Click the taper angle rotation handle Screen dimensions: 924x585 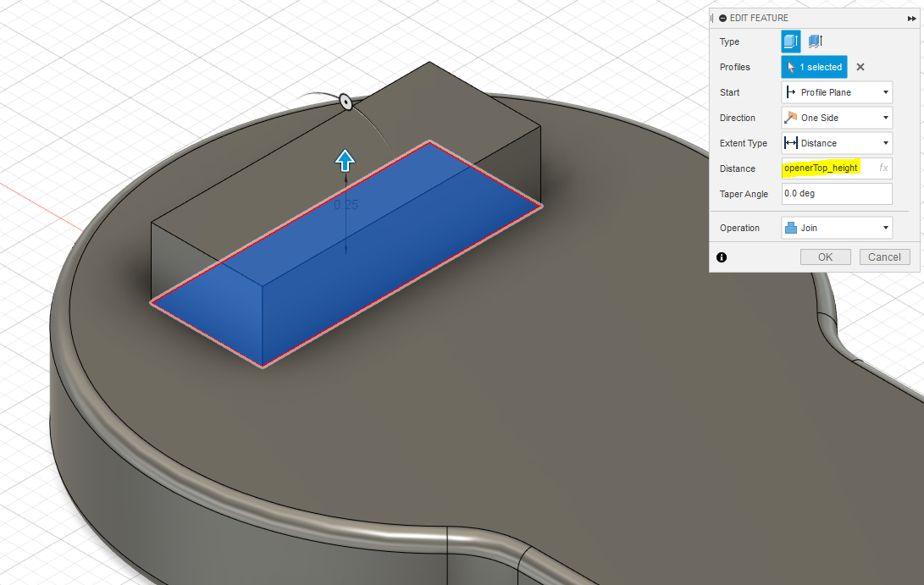point(346,102)
